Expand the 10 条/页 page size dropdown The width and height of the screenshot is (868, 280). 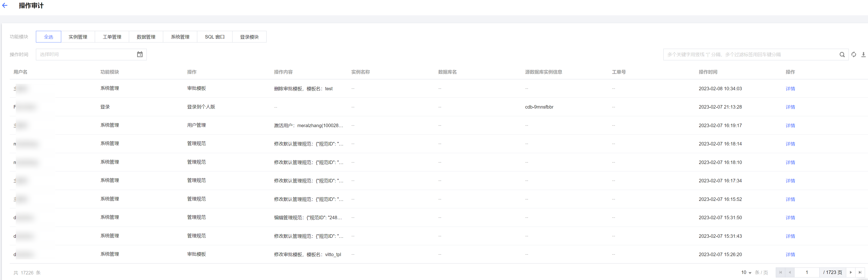tap(746, 272)
